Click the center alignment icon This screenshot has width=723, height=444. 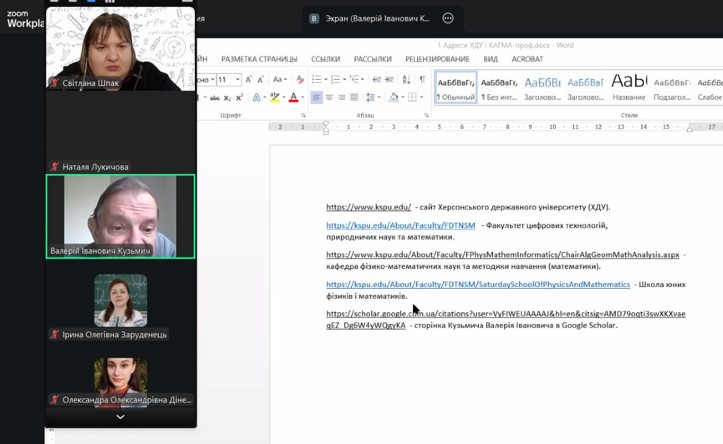329,97
